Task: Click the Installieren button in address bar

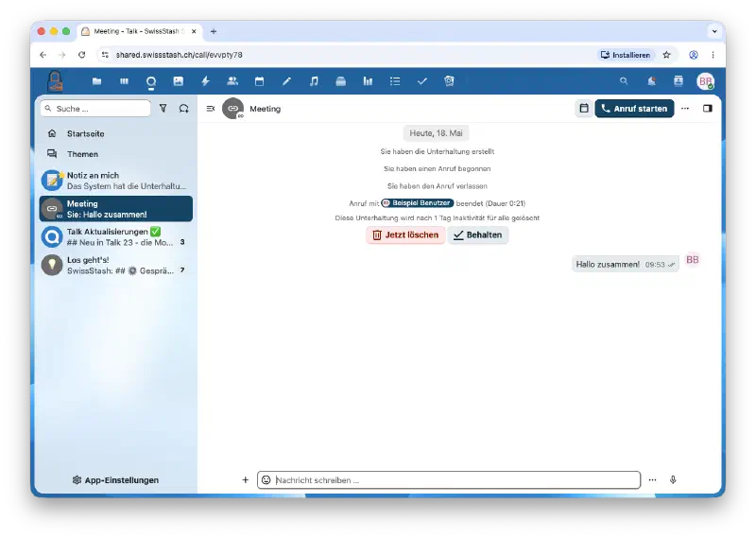Action: [626, 55]
